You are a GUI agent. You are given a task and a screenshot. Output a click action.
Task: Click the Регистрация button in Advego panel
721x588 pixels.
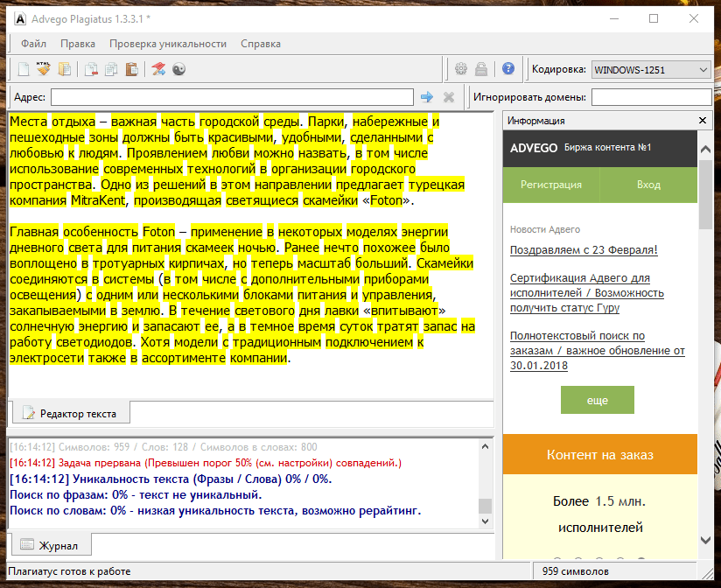[551, 185]
